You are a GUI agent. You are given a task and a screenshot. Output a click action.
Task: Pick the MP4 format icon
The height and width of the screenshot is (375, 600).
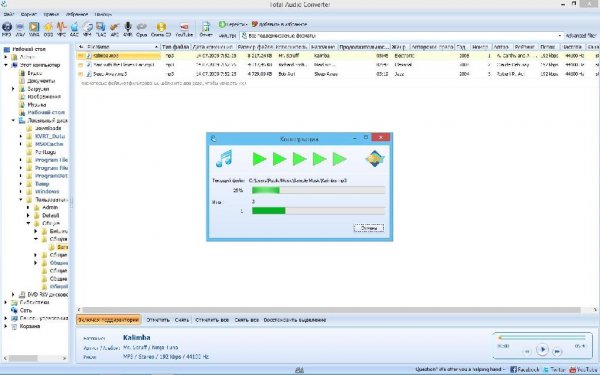88,27
